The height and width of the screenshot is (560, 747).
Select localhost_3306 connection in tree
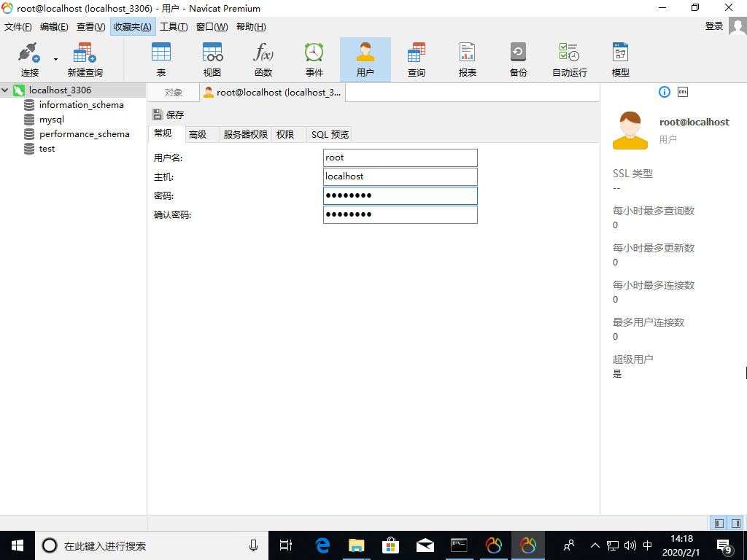(x=60, y=90)
